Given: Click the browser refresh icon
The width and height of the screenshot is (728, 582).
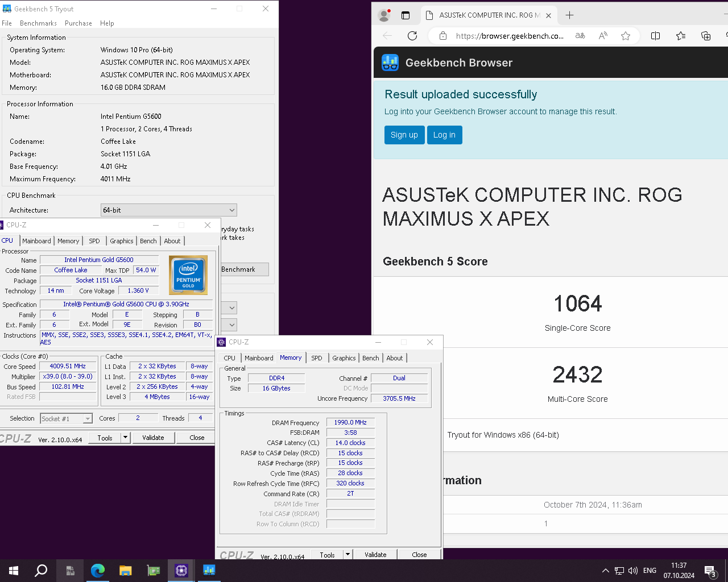Looking at the screenshot, I should coord(412,36).
